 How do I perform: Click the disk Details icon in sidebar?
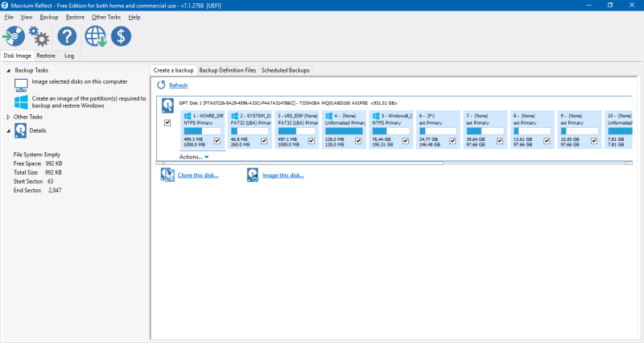pyautogui.click(x=21, y=130)
